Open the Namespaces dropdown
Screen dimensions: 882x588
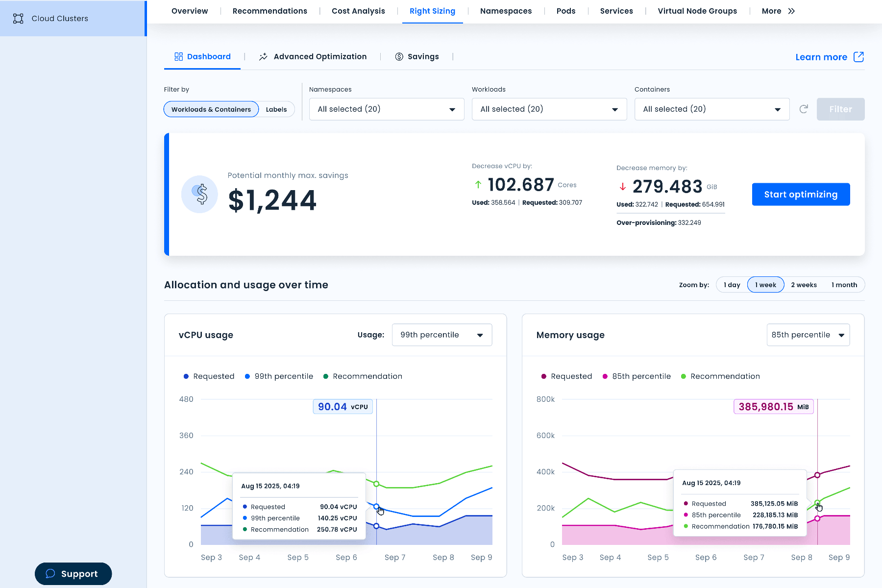click(387, 109)
